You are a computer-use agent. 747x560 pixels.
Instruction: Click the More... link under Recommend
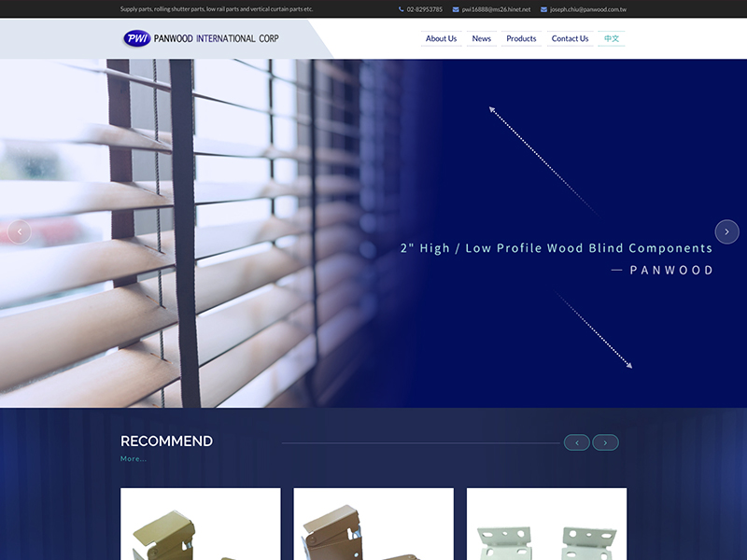pyautogui.click(x=134, y=458)
